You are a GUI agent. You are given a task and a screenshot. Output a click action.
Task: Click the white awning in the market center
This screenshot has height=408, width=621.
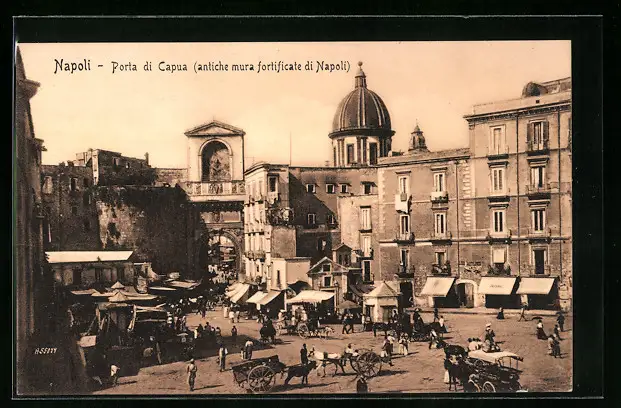point(311,297)
